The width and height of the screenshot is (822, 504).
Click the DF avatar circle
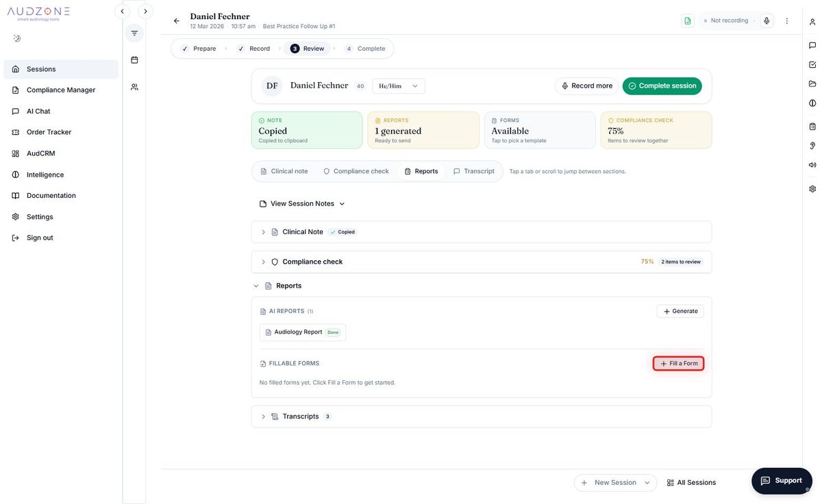click(x=272, y=86)
